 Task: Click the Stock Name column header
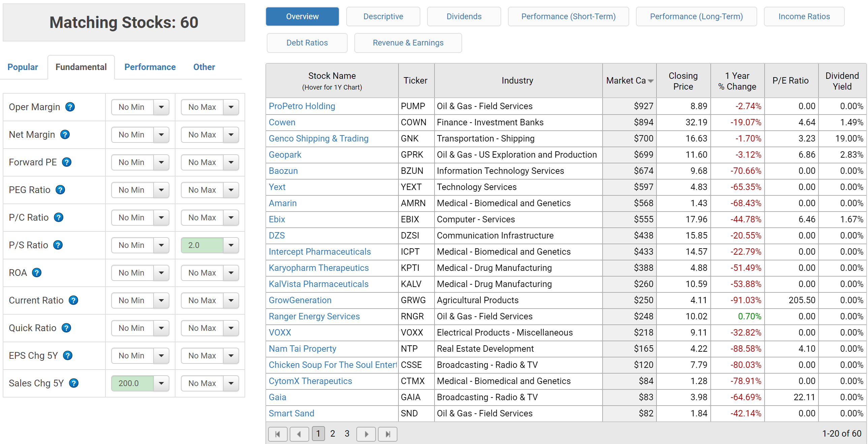click(332, 81)
